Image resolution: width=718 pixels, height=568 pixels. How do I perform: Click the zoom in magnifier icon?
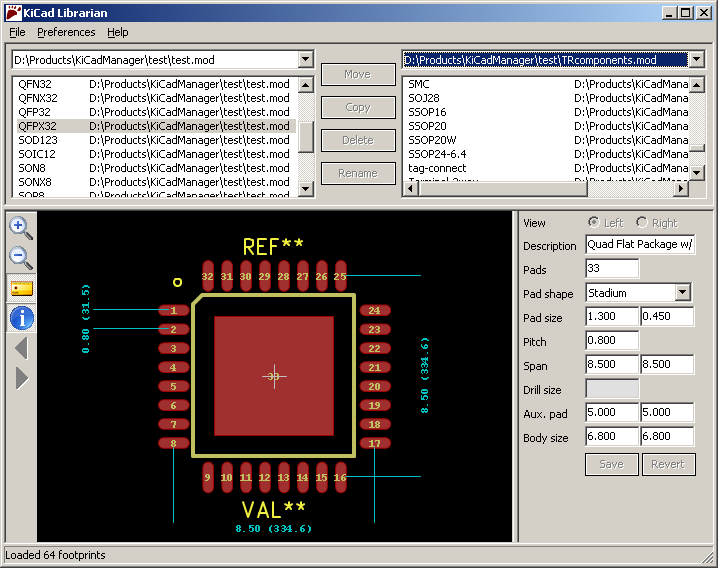coord(21,228)
